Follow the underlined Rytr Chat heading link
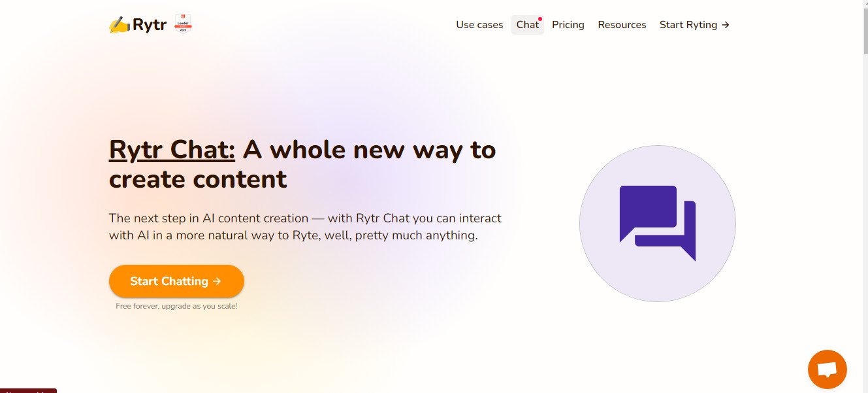The height and width of the screenshot is (393, 868). click(x=172, y=150)
